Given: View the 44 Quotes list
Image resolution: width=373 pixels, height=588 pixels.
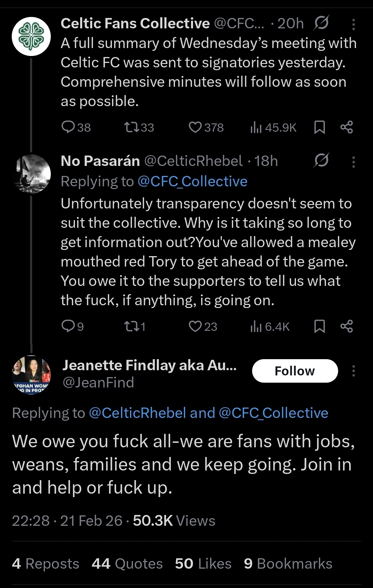Looking at the screenshot, I should (x=127, y=564).
